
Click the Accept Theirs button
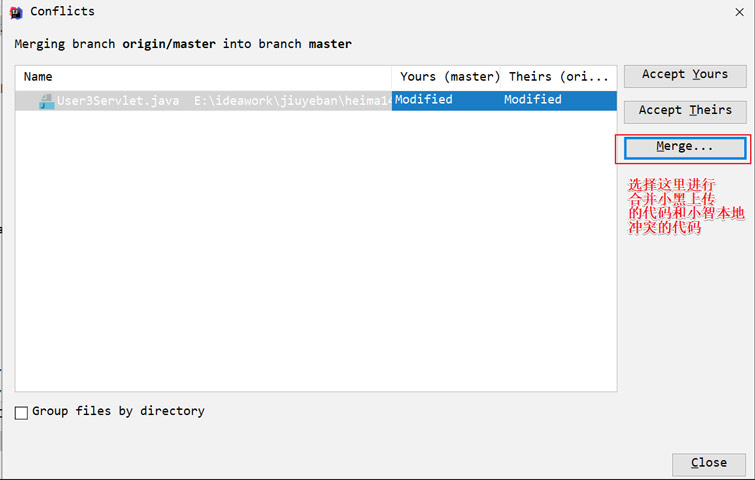685,111
